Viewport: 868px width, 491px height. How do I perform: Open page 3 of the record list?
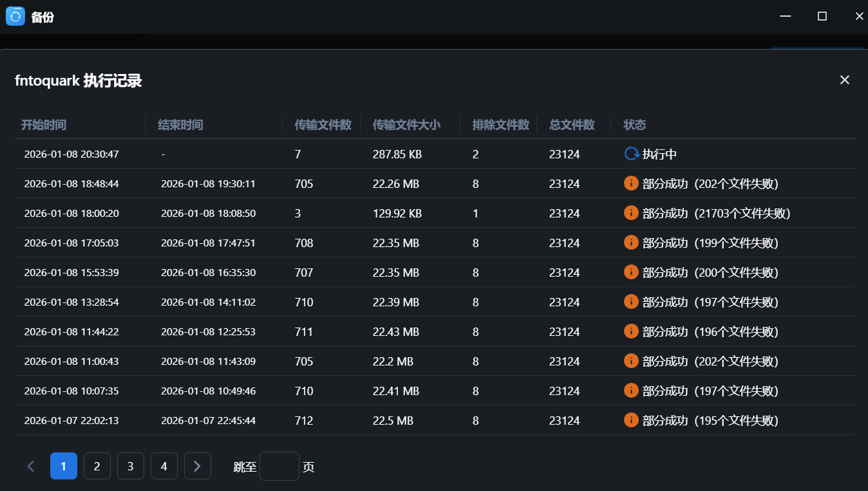pyautogui.click(x=131, y=466)
